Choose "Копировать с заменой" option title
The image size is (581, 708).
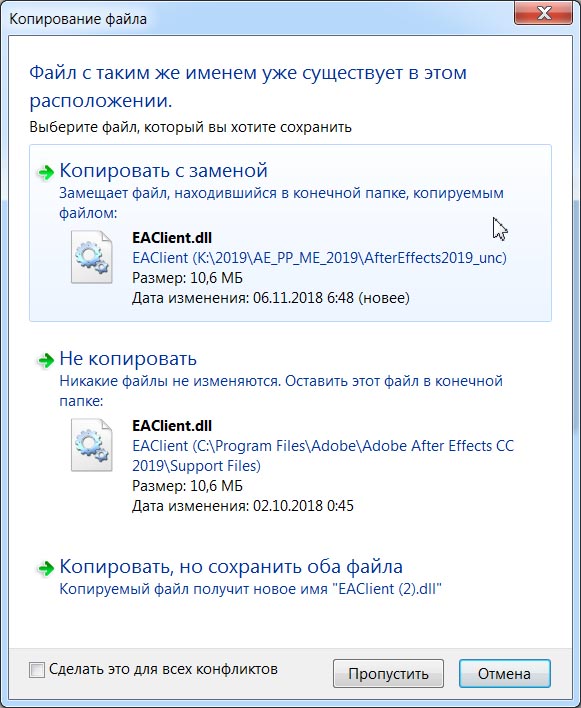[163, 171]
